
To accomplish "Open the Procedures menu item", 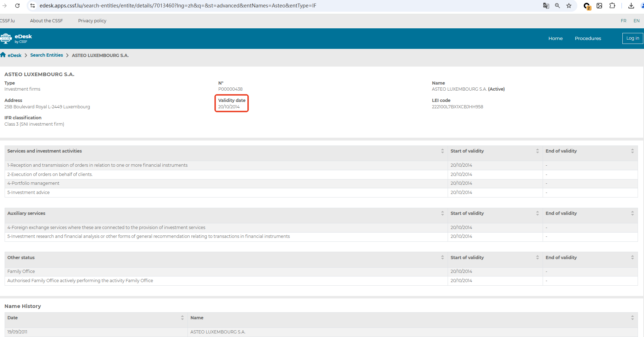I will pos(588,39).
